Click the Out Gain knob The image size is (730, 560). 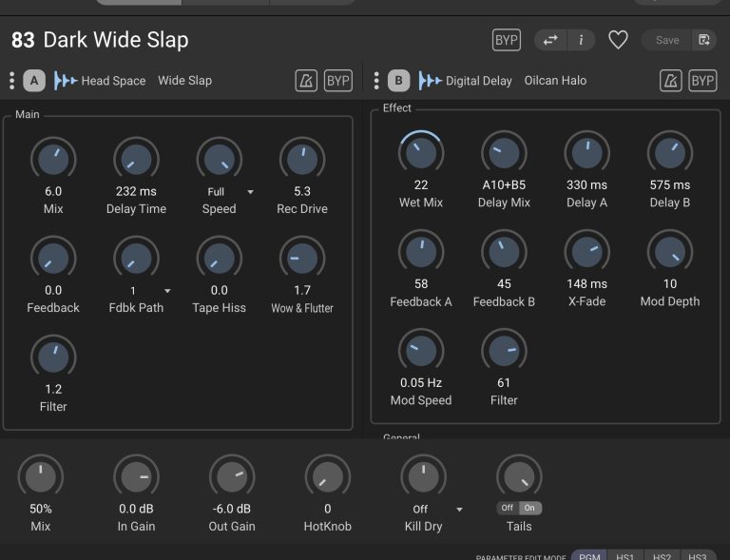coord(232,476)
